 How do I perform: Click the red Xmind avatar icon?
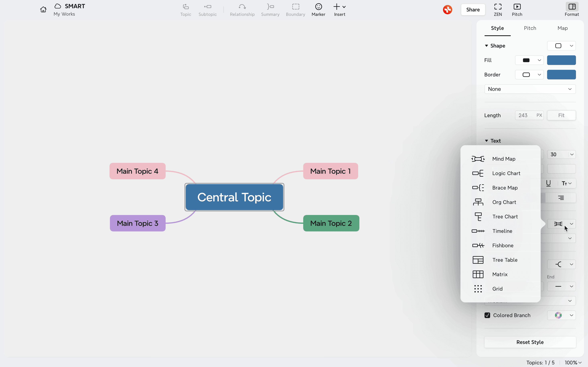(447, 10)
